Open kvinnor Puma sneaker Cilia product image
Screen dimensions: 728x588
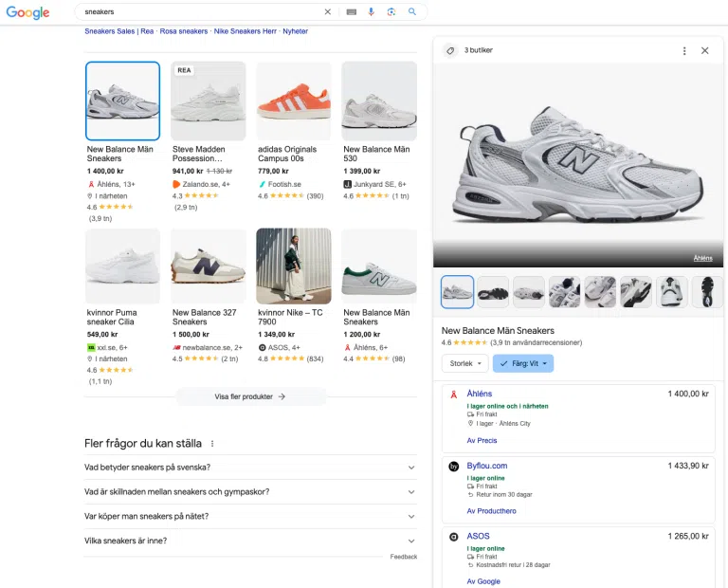tap(122, 266)
